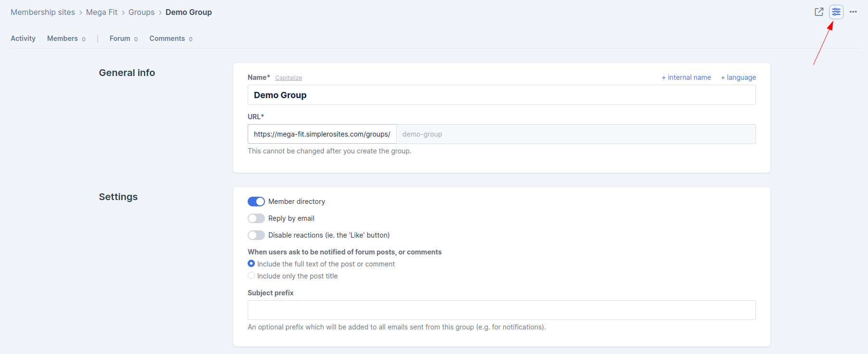Click the URL base mega-fit.simplerosites.com text

[x=322, y=134]
